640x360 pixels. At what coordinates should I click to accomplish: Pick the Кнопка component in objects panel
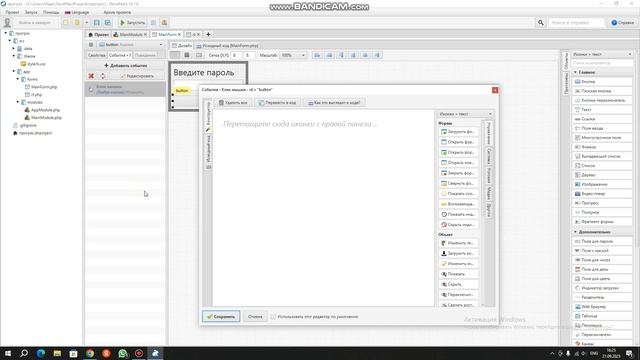click(602, 82)
